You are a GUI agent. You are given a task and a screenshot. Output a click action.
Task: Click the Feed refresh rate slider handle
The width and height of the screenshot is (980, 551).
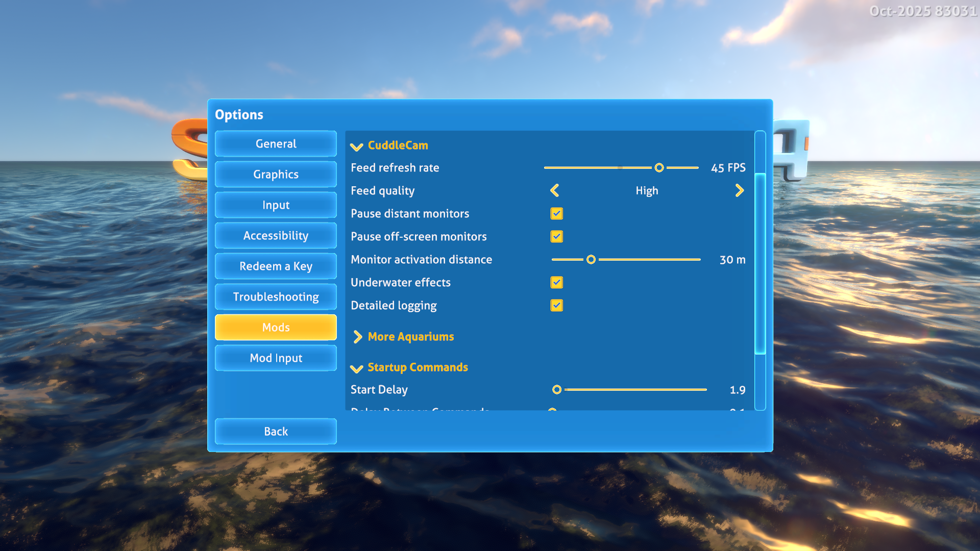pos(659,168)
